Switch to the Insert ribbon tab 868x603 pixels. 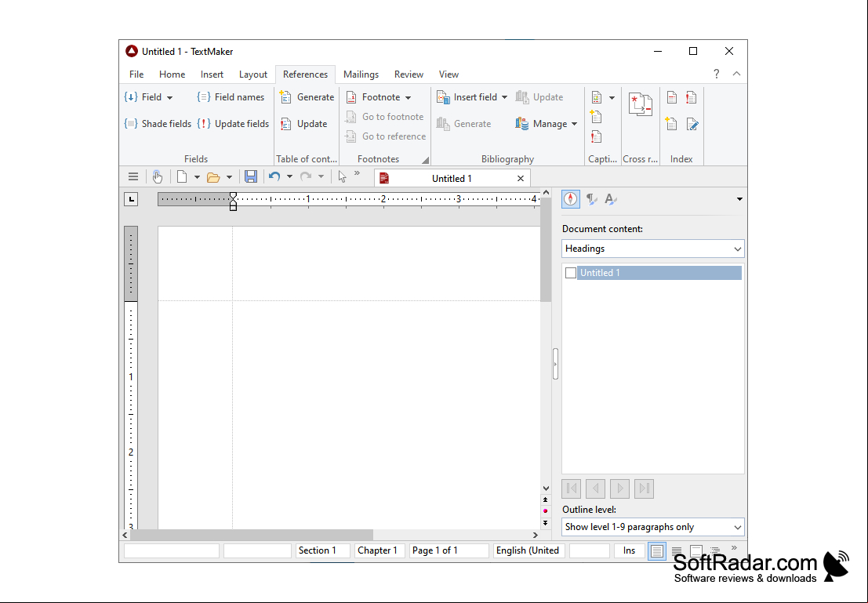pyautogui.click(x=212, y=74)
